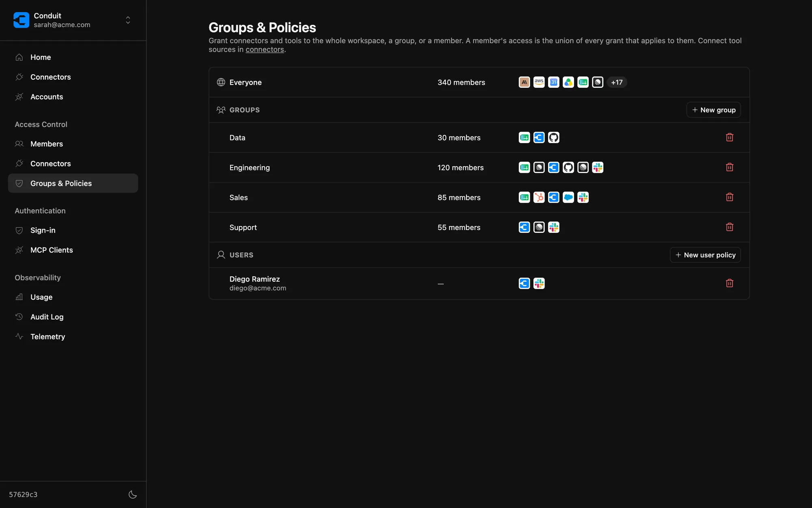Click the sarah@acme.com account label
812x508 pixels.
coord(62,25)
